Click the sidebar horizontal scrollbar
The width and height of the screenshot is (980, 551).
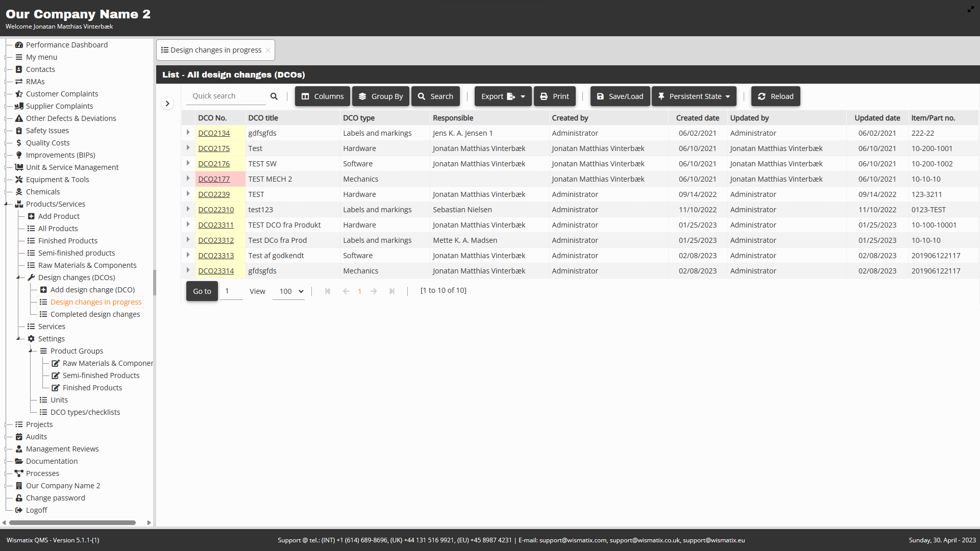coord(72,522)
